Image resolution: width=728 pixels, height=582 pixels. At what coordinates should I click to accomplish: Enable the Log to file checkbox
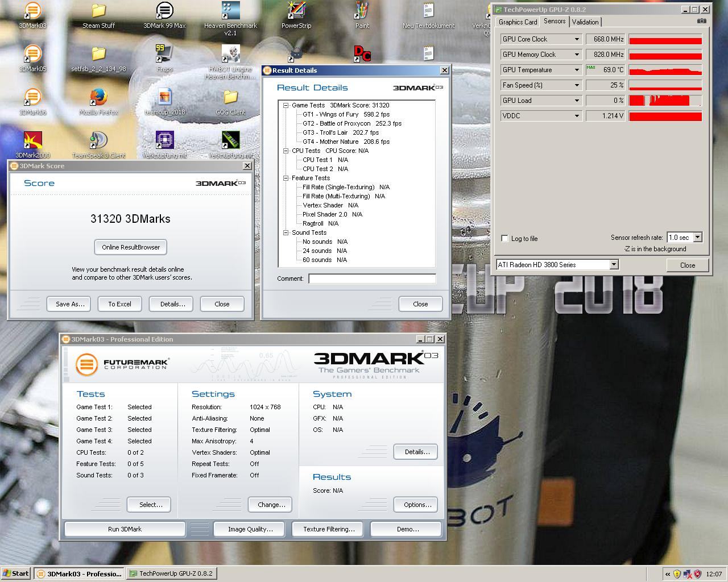click(504, 238)
